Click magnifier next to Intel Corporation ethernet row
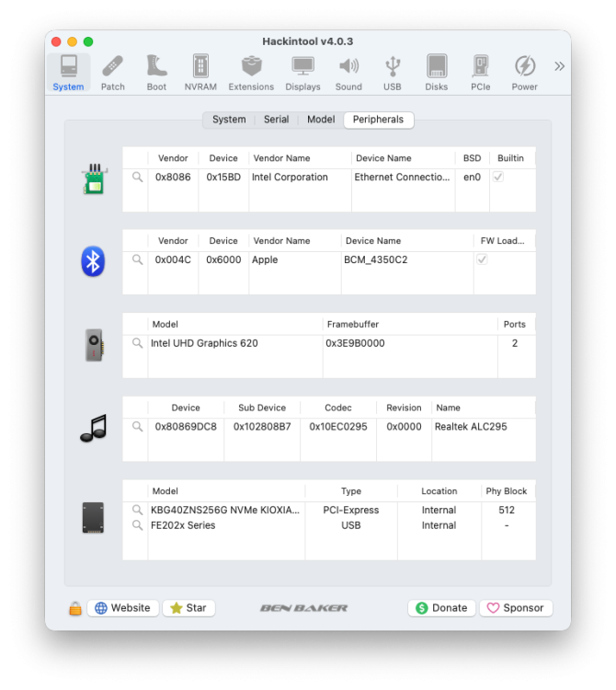Screen dimensions: 616x690 point(138,178)
